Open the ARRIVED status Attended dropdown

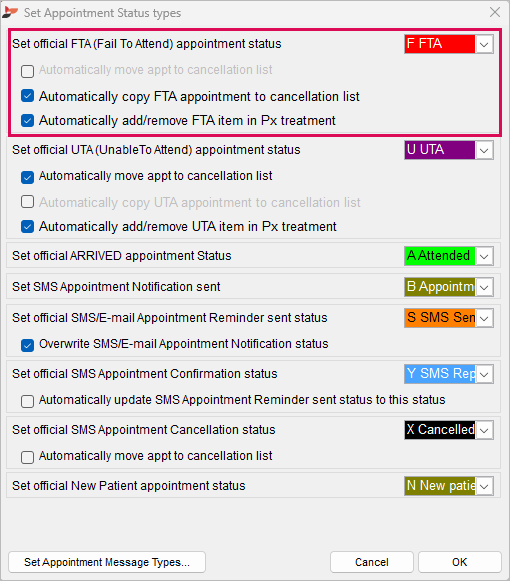click(x=484, y=256)
